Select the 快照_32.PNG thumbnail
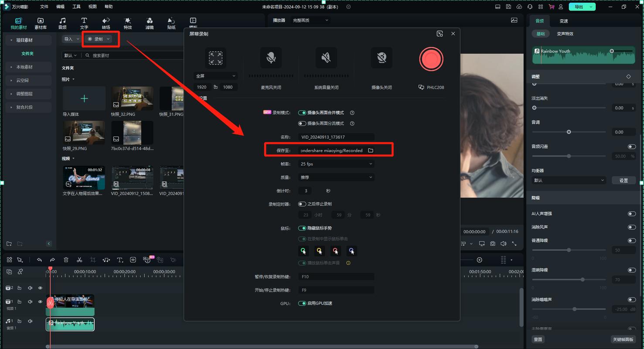The height and width of the screenshot is (349, 644). point(132,98)
